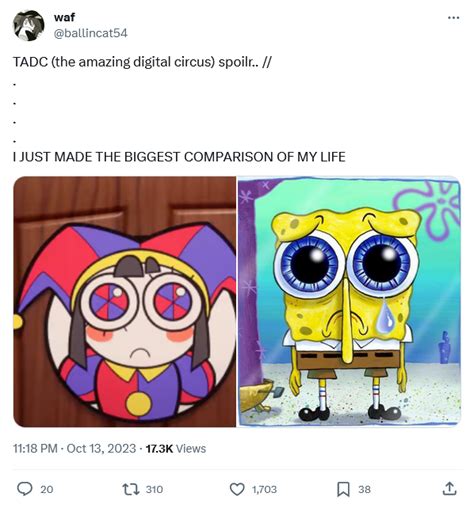Image resolution: width=474 pixels, height=508 pixels.
Task: Open the Pomni jester image
Action: tap(124, 301)
